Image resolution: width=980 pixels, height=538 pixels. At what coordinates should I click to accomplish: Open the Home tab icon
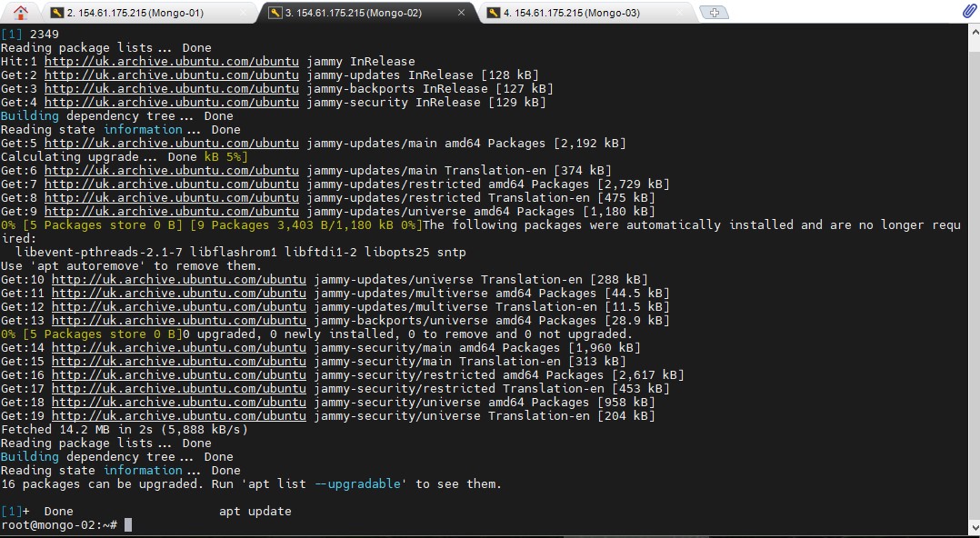coord(20,12)
